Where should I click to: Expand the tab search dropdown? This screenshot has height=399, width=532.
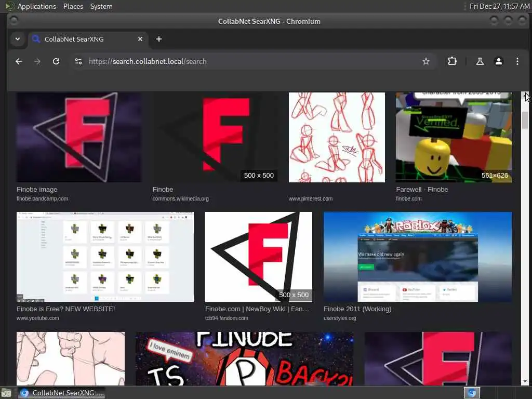18,39
